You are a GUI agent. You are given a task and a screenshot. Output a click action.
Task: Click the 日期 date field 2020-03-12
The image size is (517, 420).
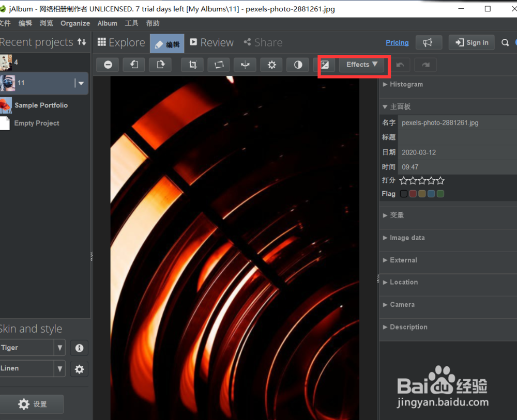pyautogui.click(x=458, y=152)
